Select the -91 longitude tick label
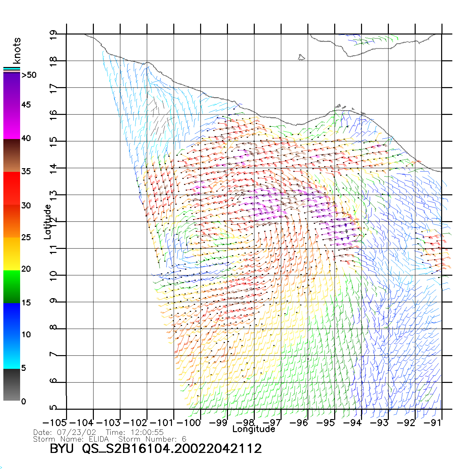The width and height of the screenshot is (476, 469). pos(433,423)
